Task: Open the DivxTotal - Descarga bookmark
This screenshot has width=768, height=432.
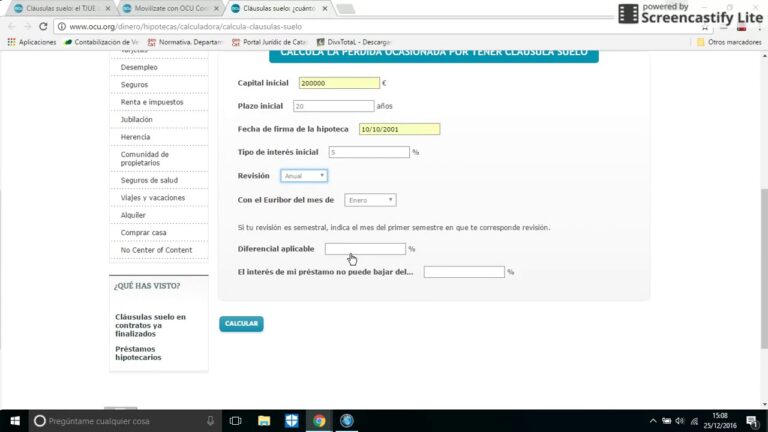Action: 354,42
